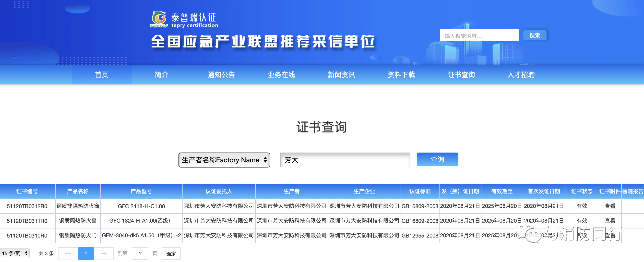
Task: Go to next page with right arrow
Action: (x=104, y=253)
